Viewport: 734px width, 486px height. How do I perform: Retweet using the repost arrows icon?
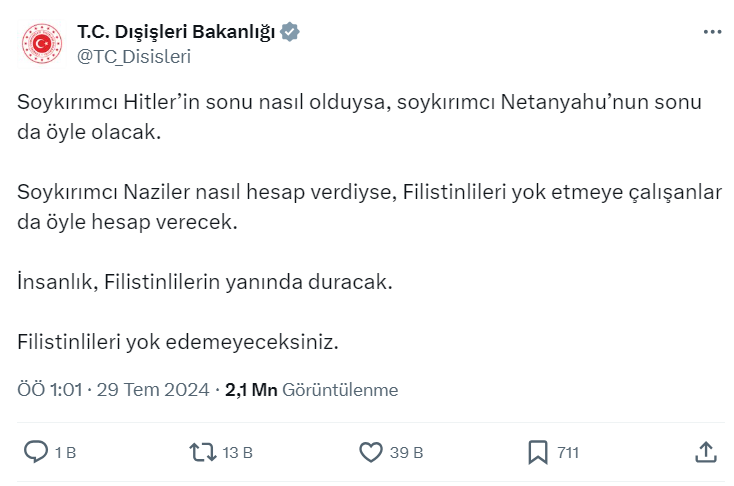[x=203, y=452]
